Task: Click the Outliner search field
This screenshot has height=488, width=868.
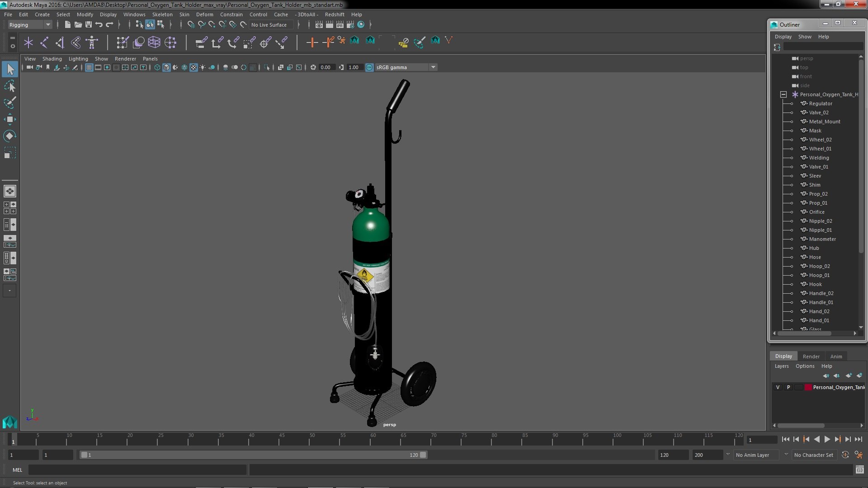Action: point(823,47)
